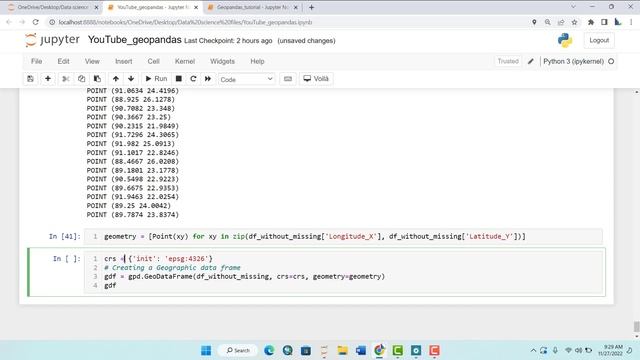
Task: Open the Edit menu
Action: [63, 61]
